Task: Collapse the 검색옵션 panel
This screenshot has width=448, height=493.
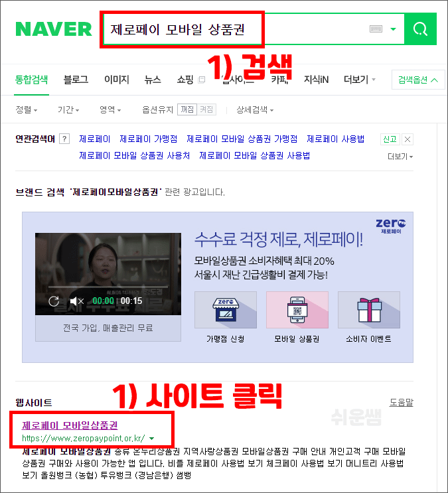Action: click(x=418, y=80)
